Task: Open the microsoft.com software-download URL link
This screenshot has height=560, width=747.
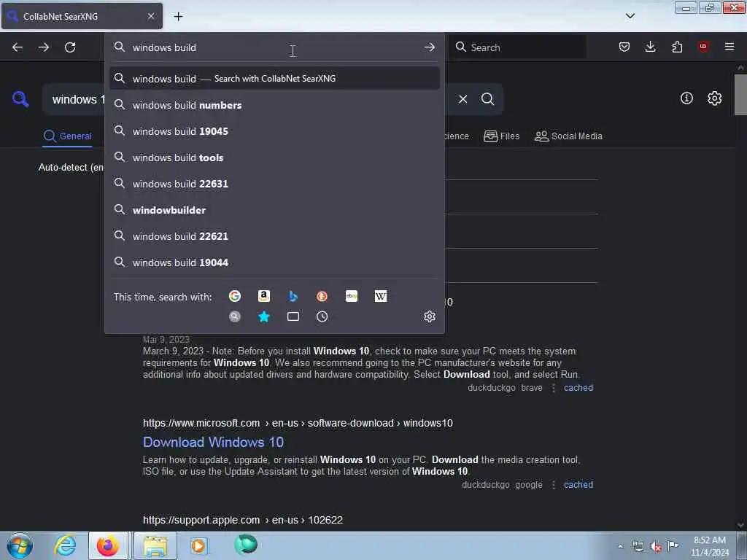Action: click(x=298, y=424)
